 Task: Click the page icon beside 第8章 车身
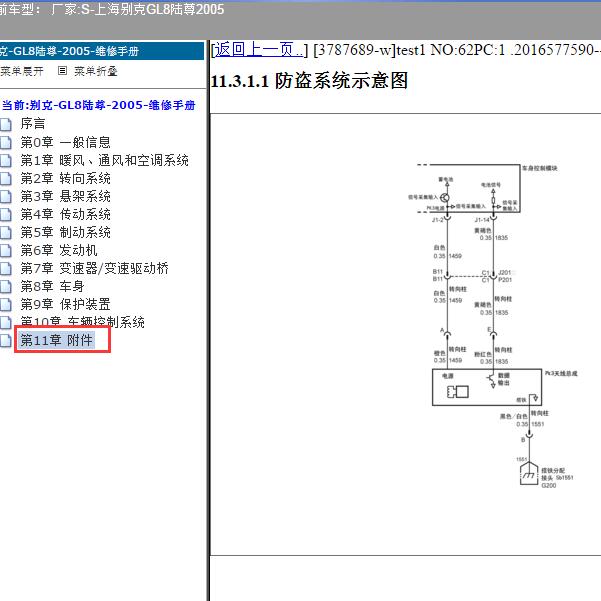5,286
